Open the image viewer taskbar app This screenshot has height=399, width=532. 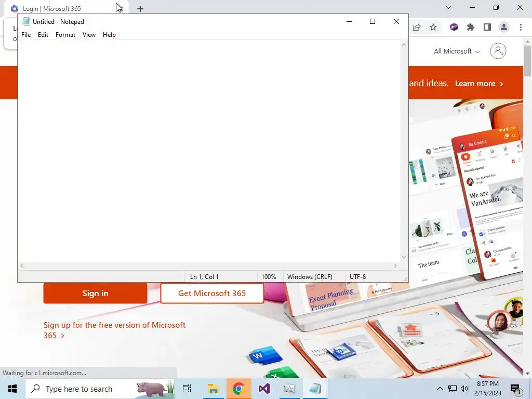pos(289,389)
